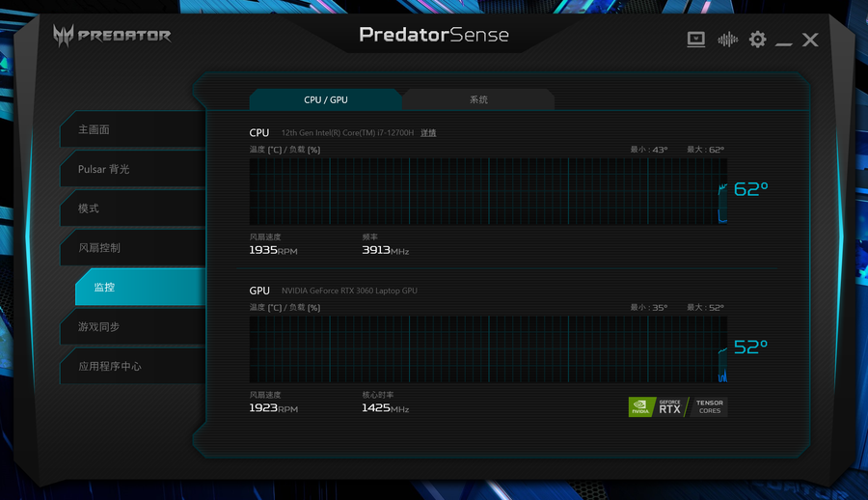The height and width of the screenshot is (500, 868).
Task: Open the 风扇控制 section
Action: (132, 248)
